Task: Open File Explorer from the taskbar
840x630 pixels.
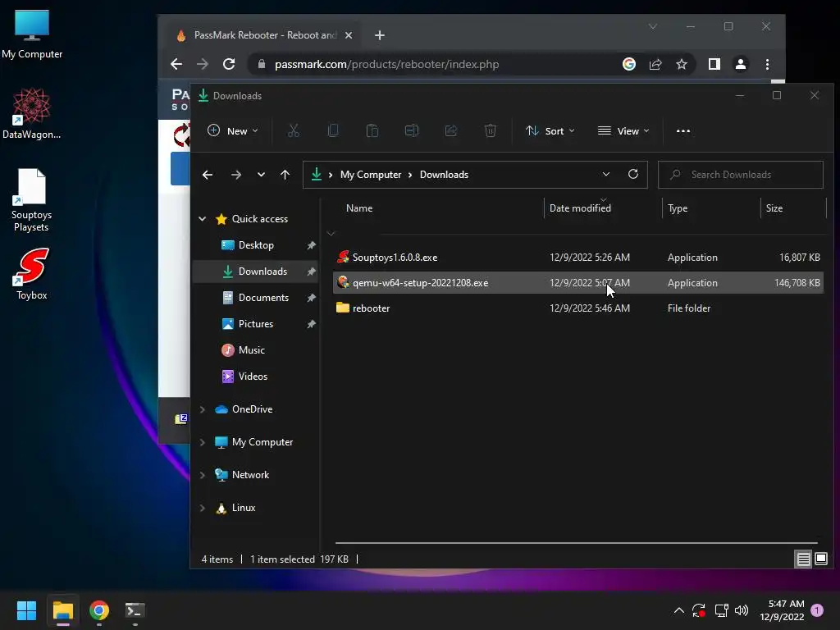Action: 62,610
